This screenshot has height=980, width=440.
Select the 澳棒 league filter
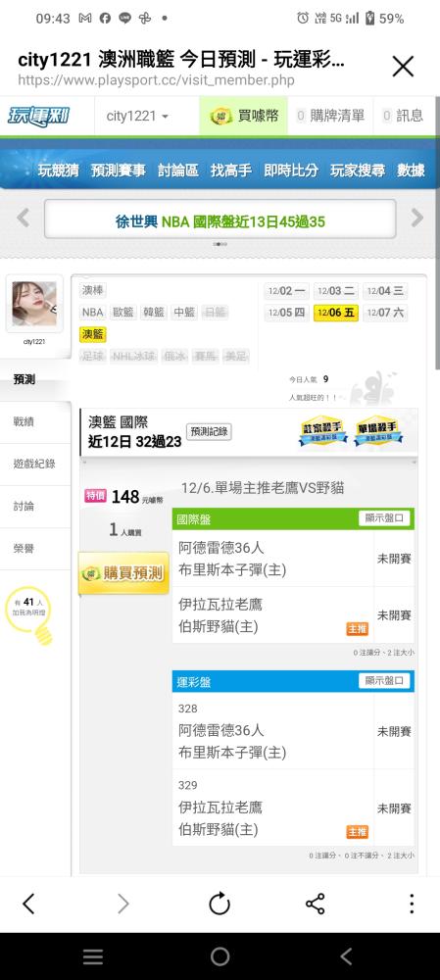(x=93, y=291)
